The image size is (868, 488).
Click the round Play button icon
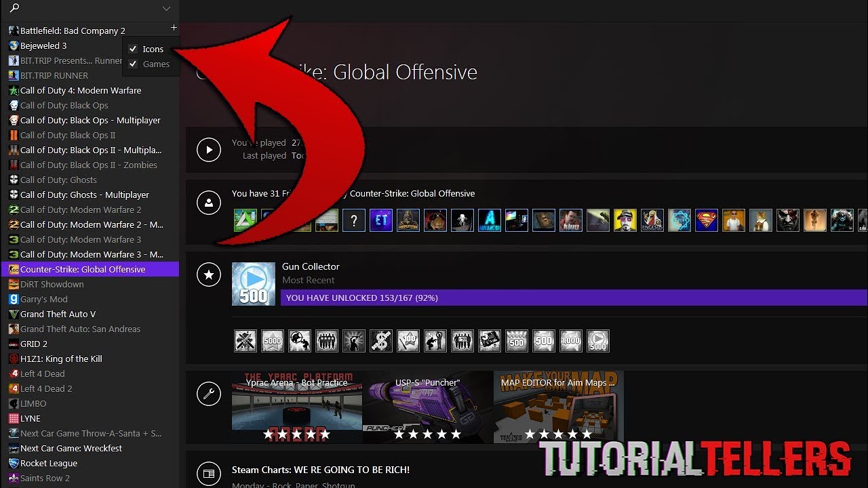pos(209,149)
